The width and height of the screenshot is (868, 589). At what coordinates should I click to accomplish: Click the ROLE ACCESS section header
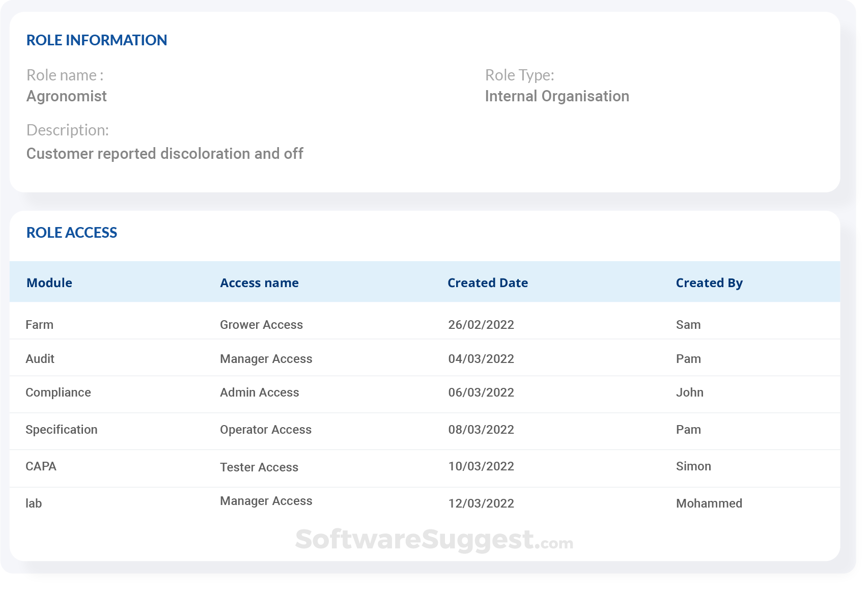click(72, 233)
